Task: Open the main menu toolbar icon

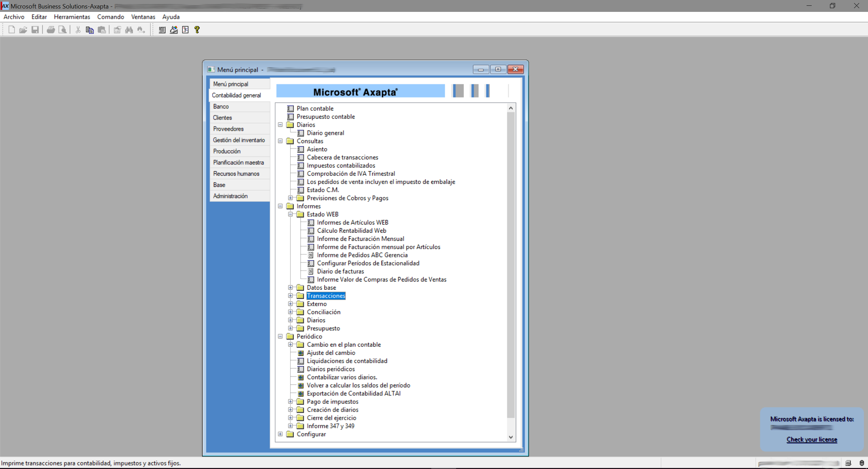Action: [x=162, y=30]
